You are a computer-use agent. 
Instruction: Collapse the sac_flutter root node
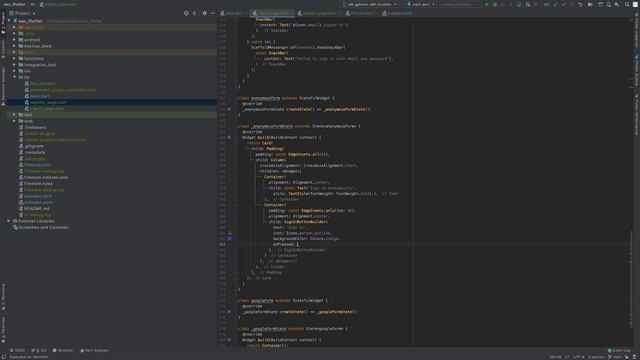click(9, 21)
